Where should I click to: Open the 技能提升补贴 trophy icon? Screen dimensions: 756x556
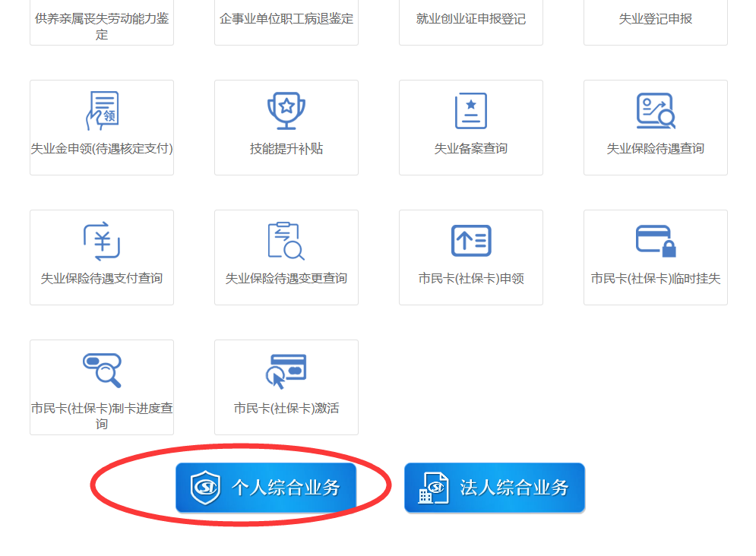[286, 111]
